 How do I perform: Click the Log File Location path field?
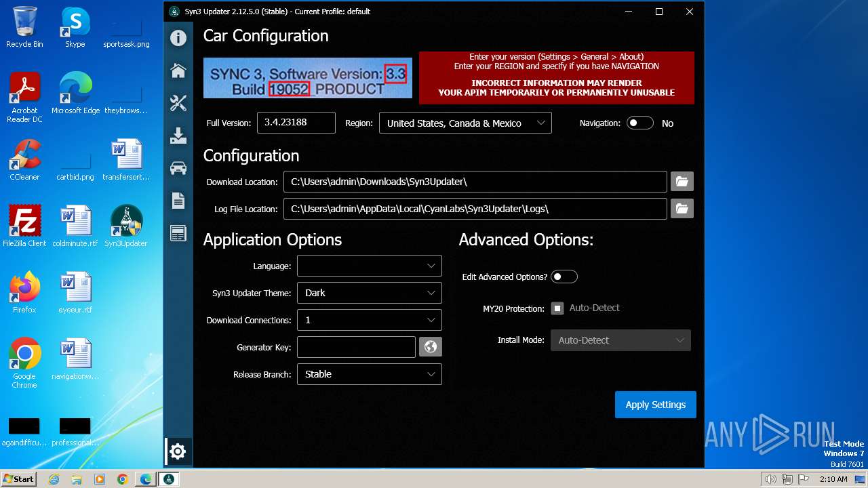point(475,209)
